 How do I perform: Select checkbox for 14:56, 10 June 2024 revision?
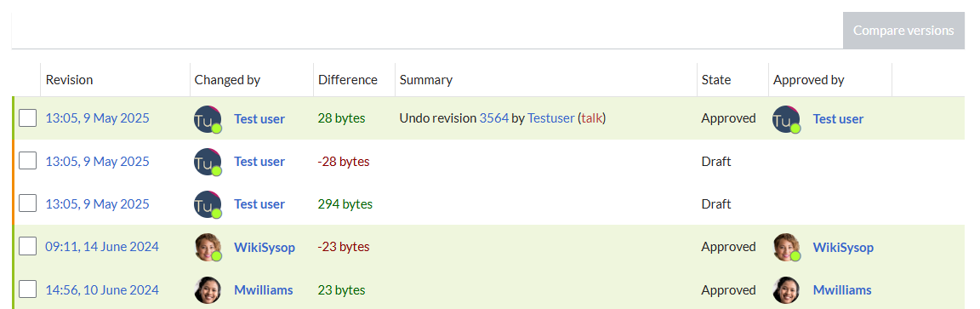click(x=27, y=289)
